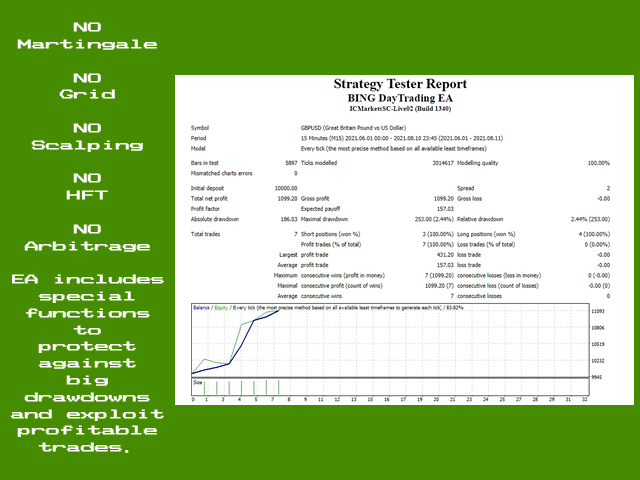
Task: Click the 'Gross profit' label
Action: (x=315, y=198)
